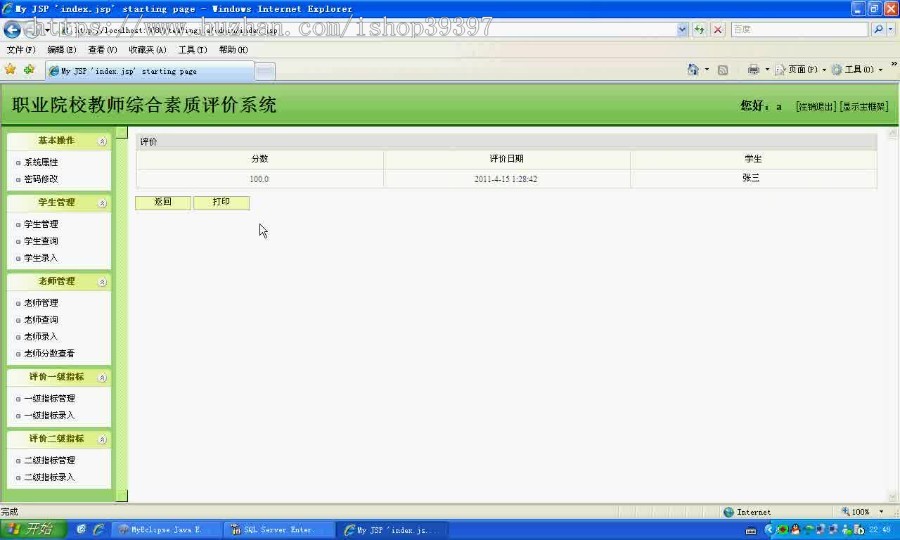Click the 返回 button
The height and width of the screenshot is (540, 900).
point(163,202)
